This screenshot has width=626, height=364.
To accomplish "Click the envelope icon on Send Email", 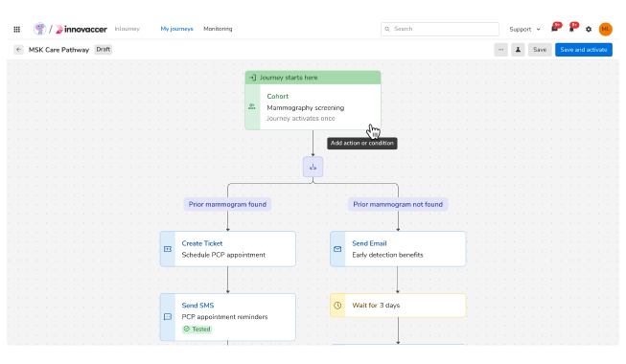I will 337,249.
